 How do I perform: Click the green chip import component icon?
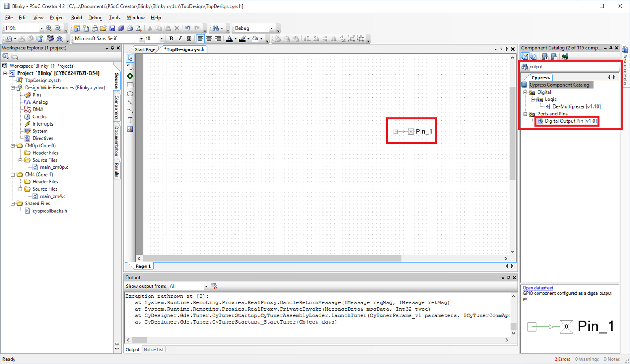(x=565, y=57)
